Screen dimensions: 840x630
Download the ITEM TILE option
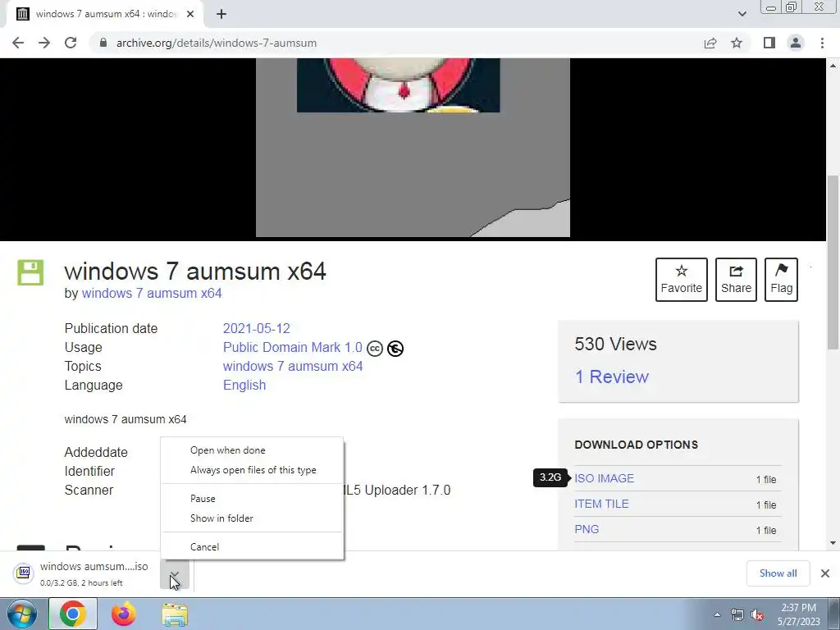(601, 504)
